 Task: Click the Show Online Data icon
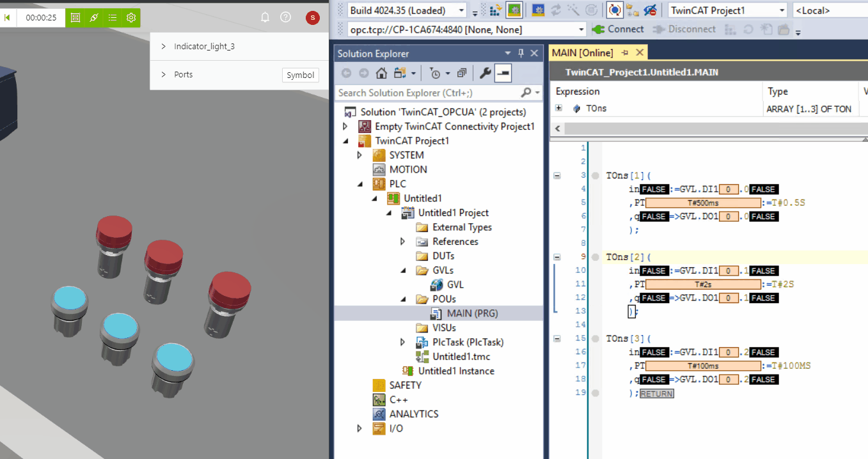pyautogui.click(x=615, y=10)
